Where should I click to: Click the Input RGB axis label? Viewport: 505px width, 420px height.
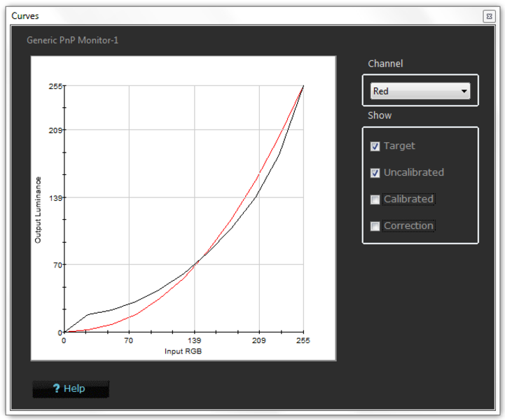[x=184, y=350]
